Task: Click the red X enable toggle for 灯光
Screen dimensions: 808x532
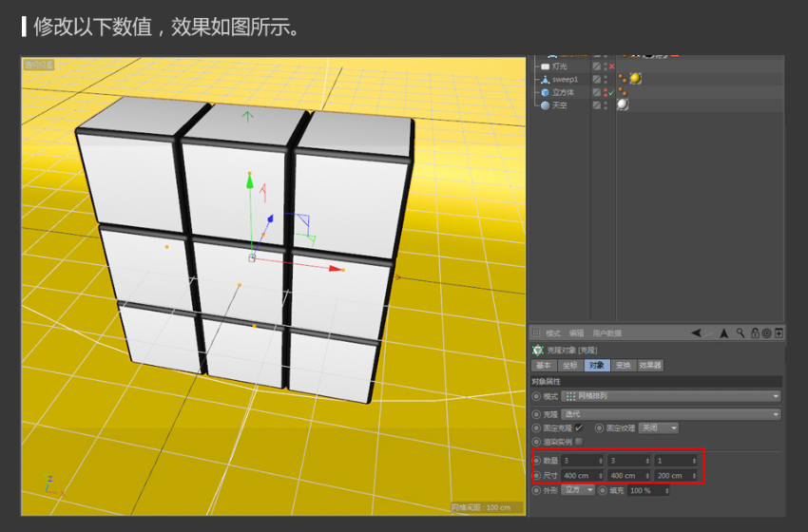Action: (611, 66)
